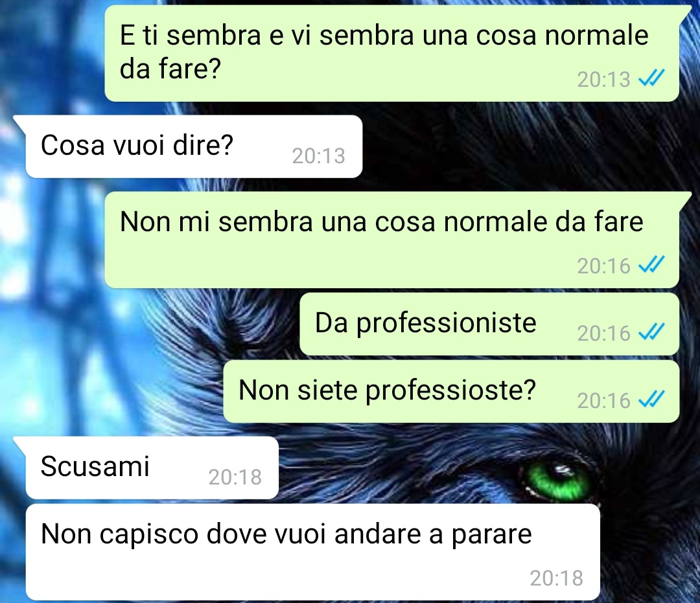Tap blue checkmarks beside 'Da professioniste'

(652, 333)
